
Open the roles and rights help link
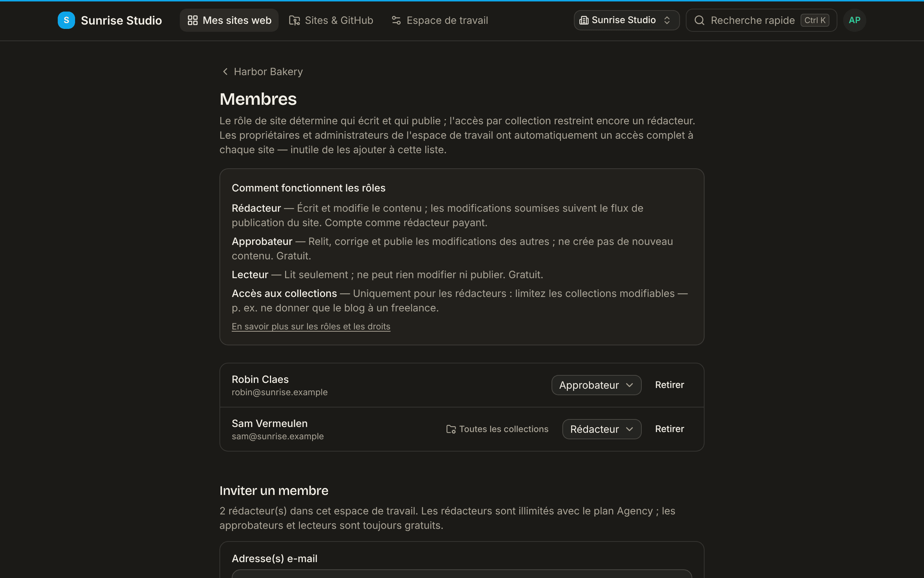[311, 327]
